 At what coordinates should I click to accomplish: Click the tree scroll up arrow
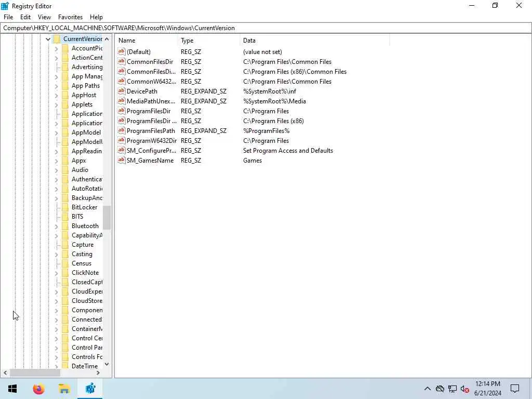pyautogui.click(x=107, y=39)
